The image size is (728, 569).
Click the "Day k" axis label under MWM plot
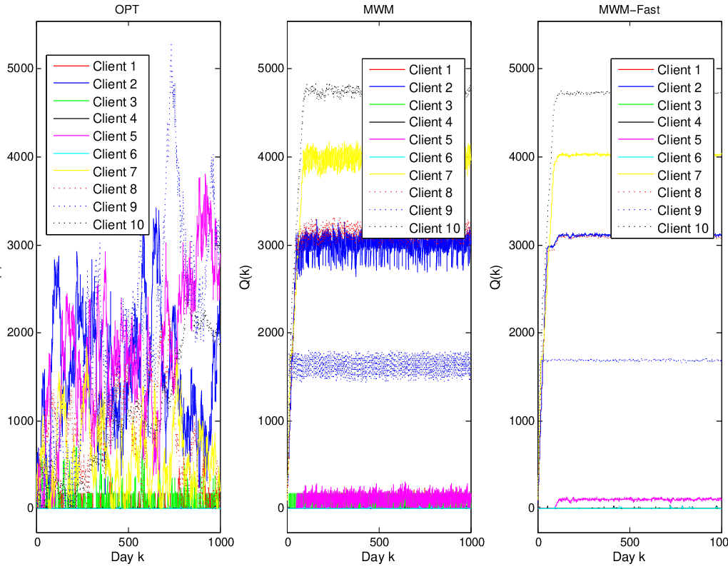(378, 556)
